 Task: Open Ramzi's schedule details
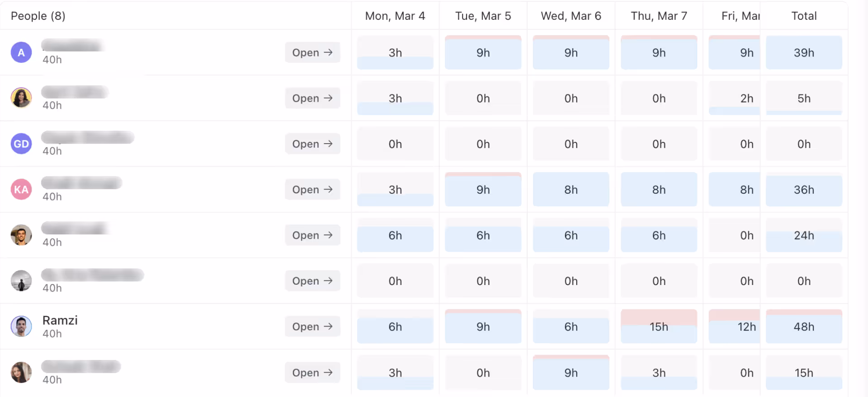[x=312, y=326]
